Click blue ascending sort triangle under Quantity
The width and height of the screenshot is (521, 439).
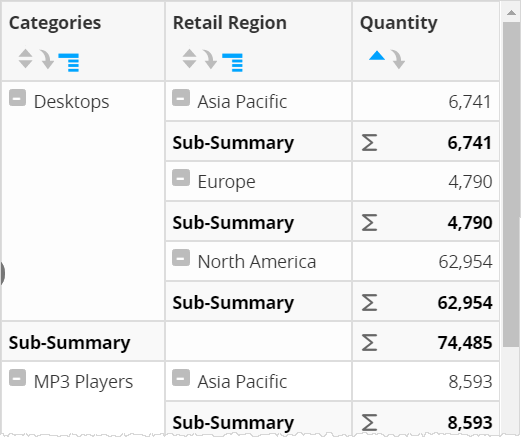pos(377,56)
